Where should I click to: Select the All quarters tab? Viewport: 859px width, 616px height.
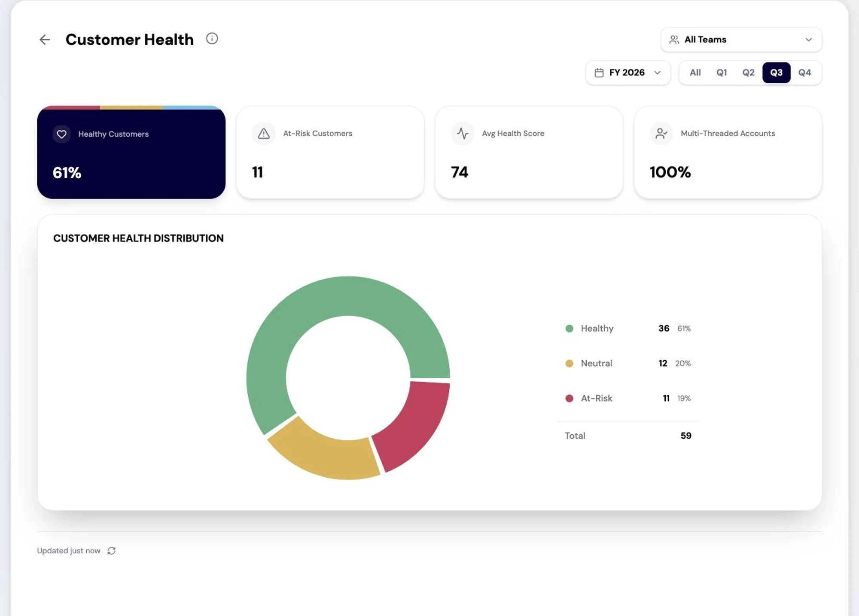pyautogui.click(x=695, y=73)
